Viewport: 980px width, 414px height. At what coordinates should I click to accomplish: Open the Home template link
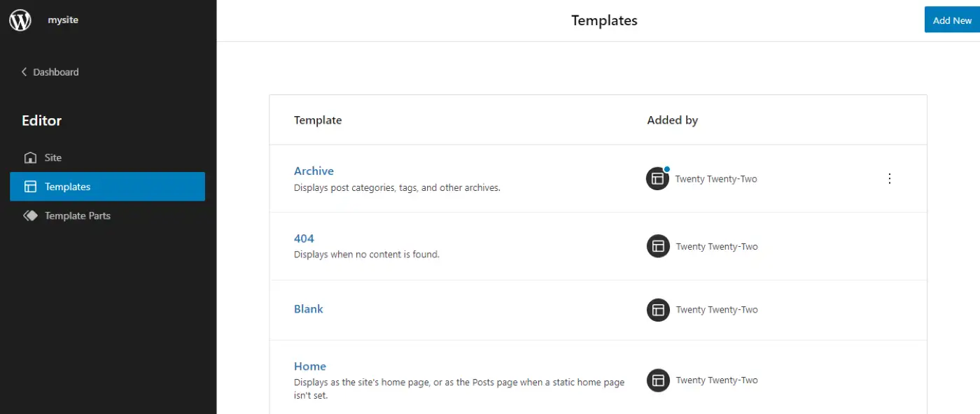(310, 366)
